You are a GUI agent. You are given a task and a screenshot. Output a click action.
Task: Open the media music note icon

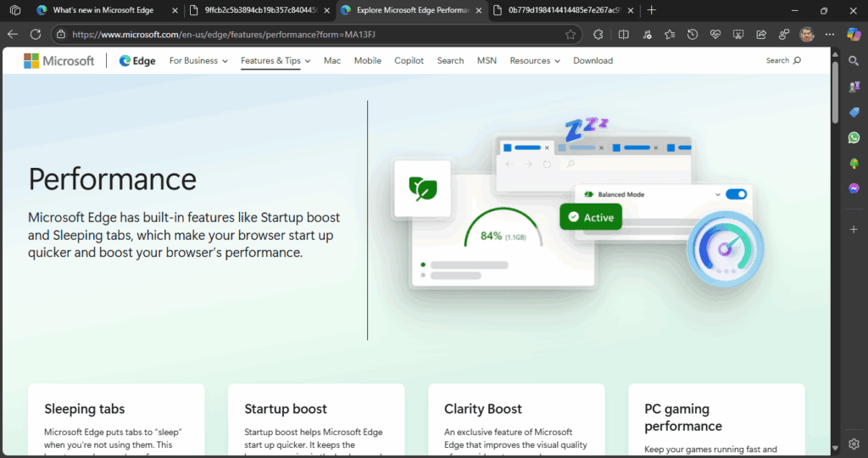pyautogui.click(x=647, y=34)
